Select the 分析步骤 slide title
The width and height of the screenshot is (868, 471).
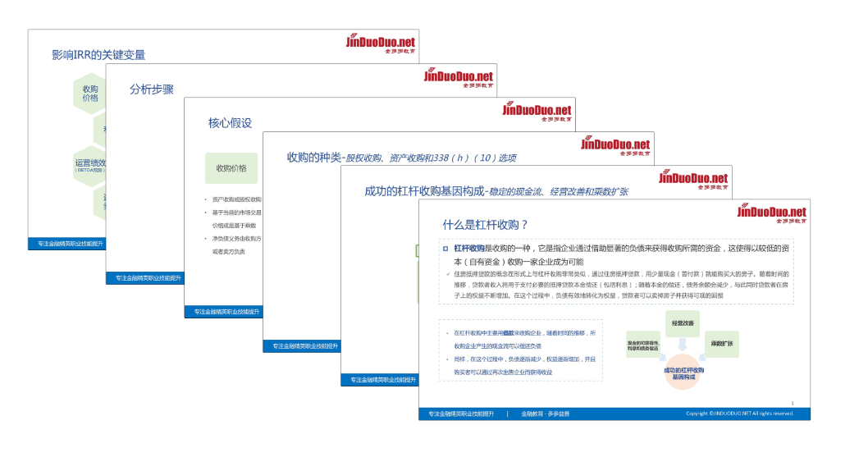click(152, 89)
